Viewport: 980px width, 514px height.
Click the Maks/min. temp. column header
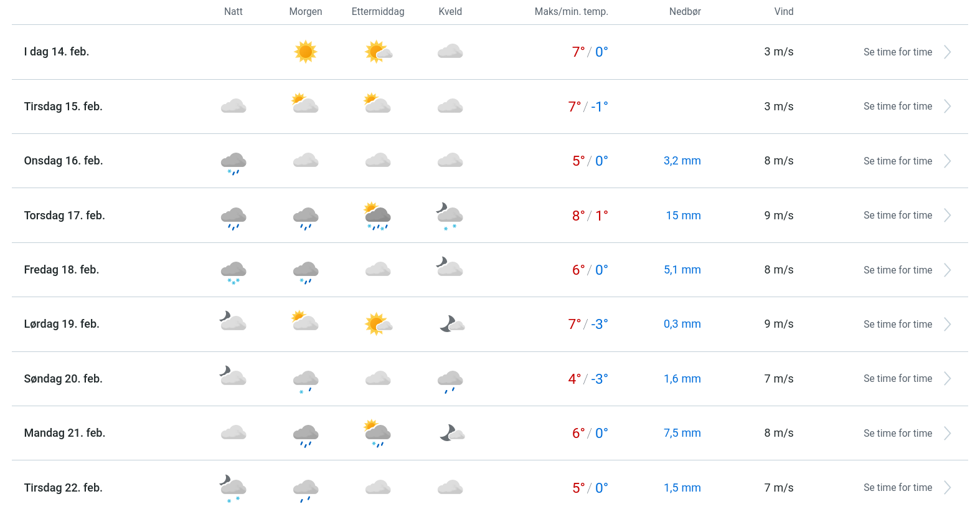tap(571, 11)
